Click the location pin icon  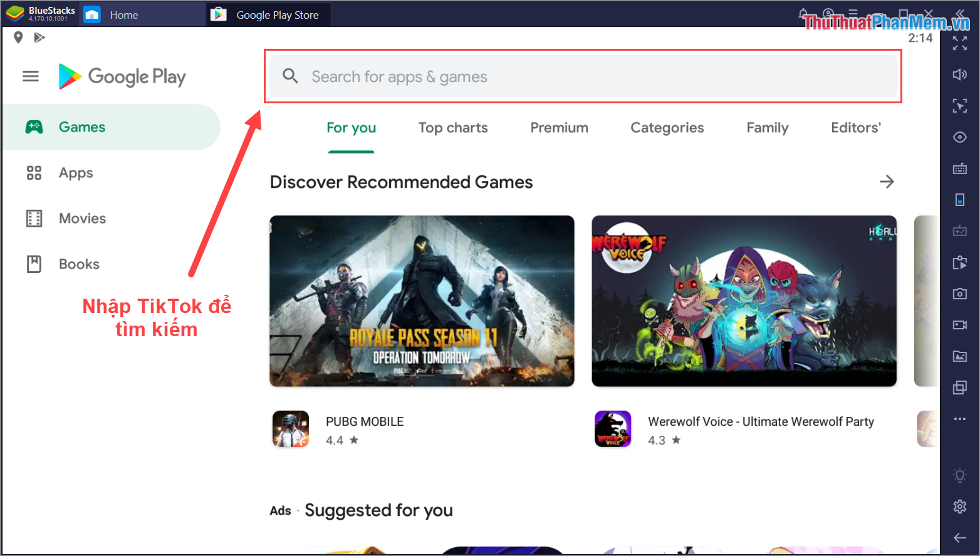tap(18, 38)
